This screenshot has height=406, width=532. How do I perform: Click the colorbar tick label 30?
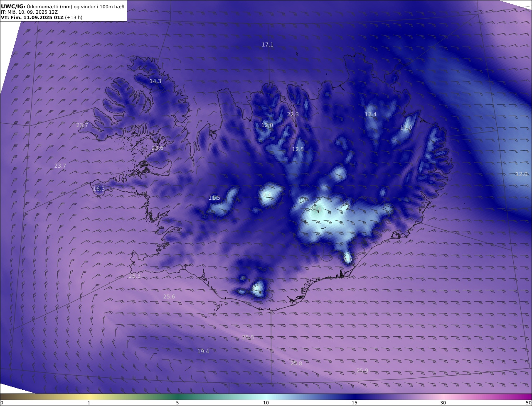(443, 403)
